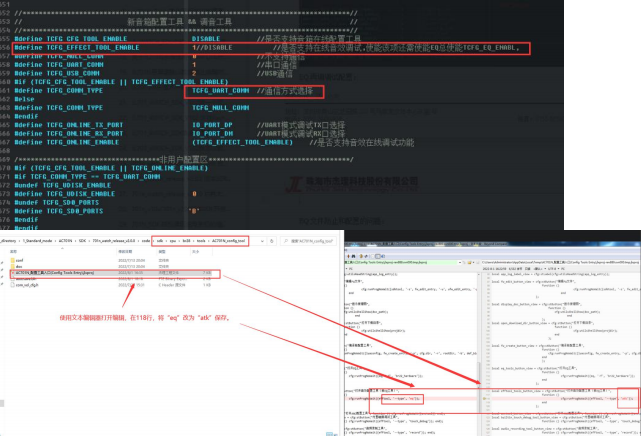Click the TCFG_CFG_TOOL_ENABLE define line
Viewport: 641px width, 436px height.
coord(187,39)
